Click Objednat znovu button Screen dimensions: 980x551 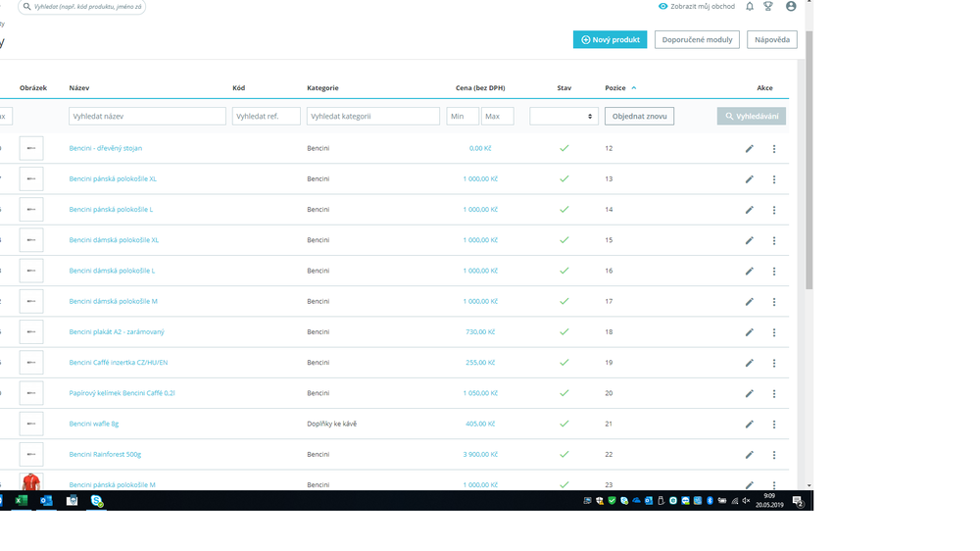[639, 117]
